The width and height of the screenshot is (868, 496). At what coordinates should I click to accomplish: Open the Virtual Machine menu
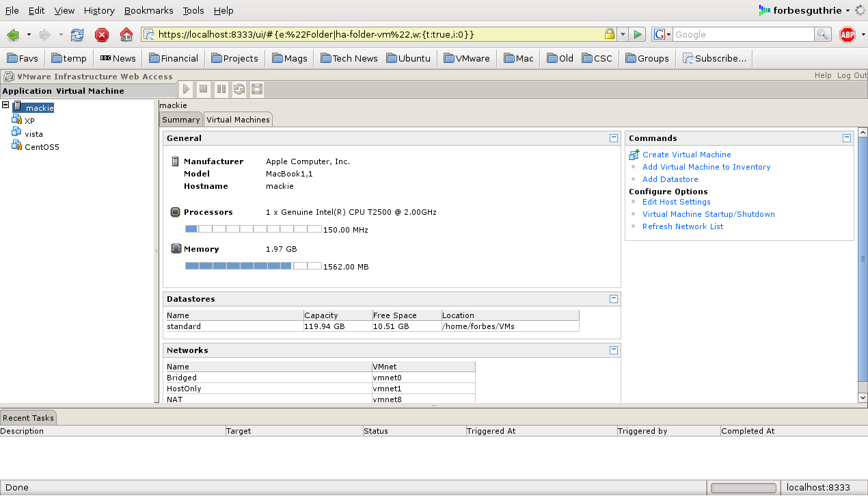[x=90, y=91]
